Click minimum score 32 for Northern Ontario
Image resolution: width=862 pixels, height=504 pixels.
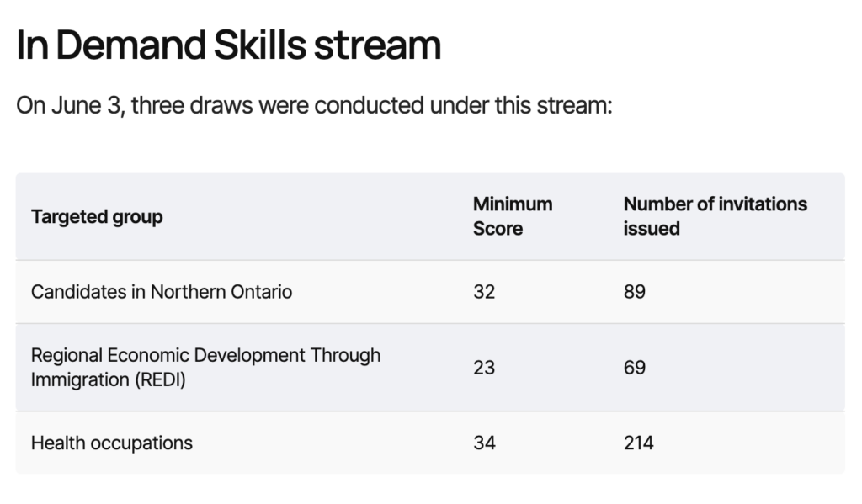tap(484, 292)
